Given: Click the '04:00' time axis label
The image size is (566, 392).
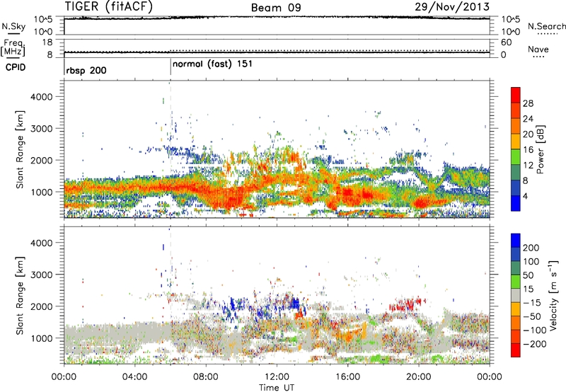Looking at the screenshot, I should [134, 377].
